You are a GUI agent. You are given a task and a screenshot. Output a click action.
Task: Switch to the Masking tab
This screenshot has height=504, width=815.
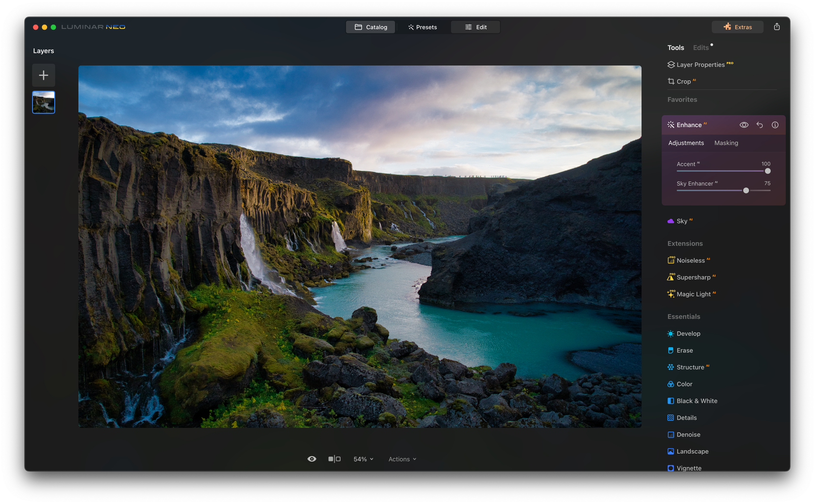726,143
